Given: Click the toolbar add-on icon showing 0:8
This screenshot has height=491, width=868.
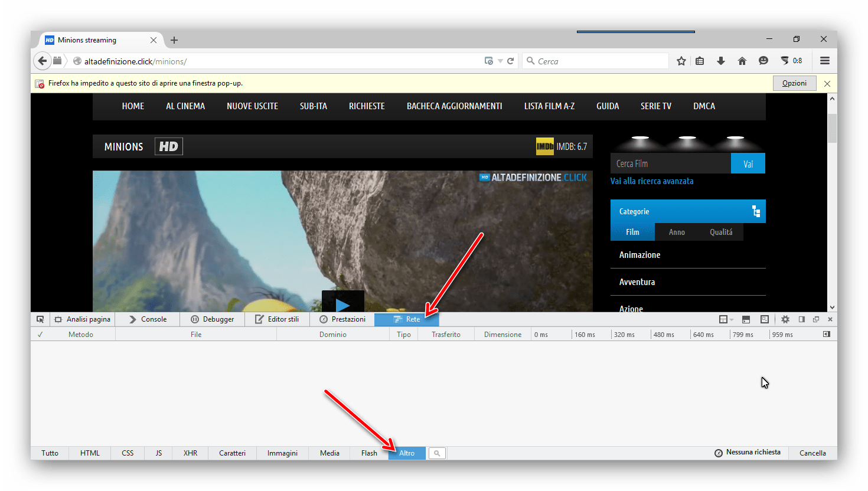Looking at the screenshot, I should click(791, 61).
